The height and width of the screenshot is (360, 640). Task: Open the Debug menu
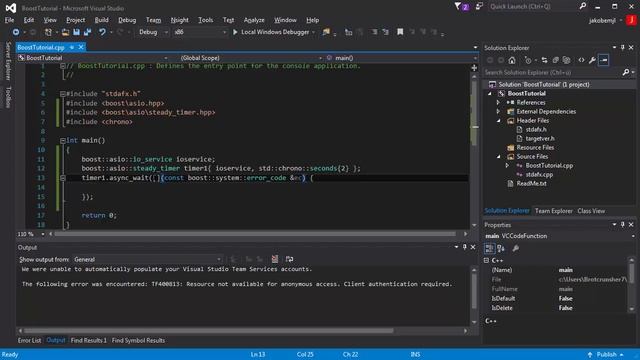point(127,20)
